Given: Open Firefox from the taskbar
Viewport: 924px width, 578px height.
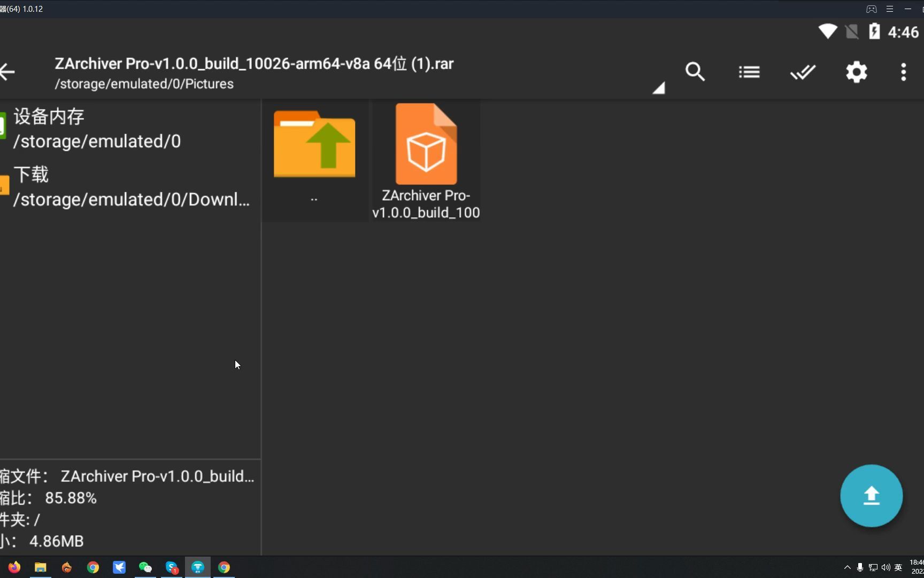Looking at the screenshot, I should click(x=14, y=567).
